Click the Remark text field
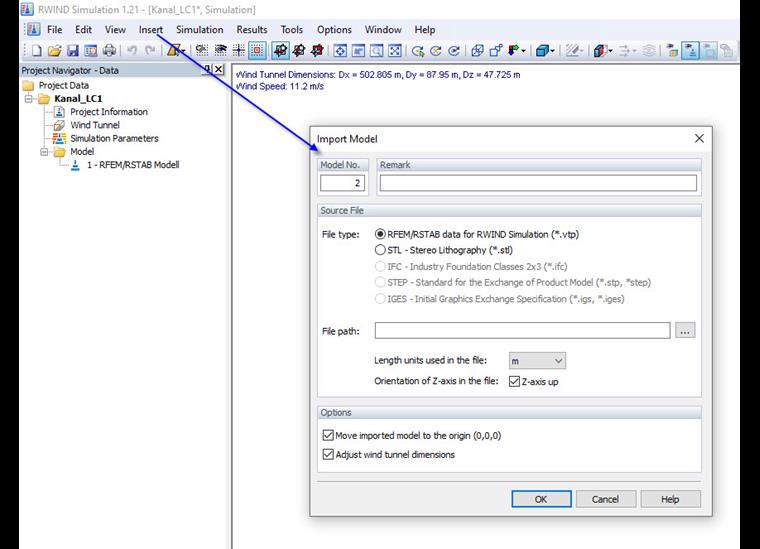The height and width of the screenshot is (549, 760). (538, 183)
